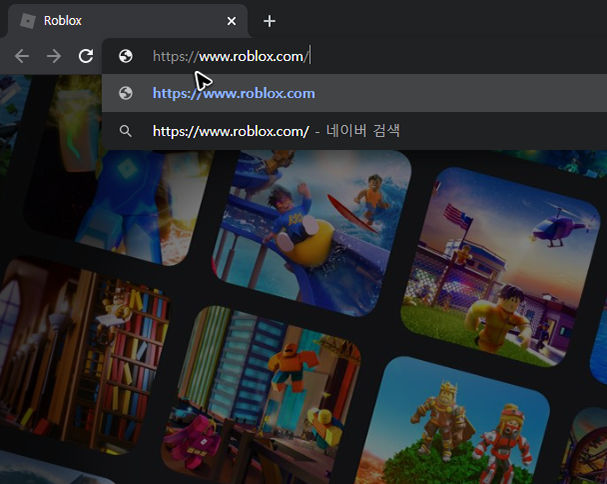The width and height of the screenshot is (607, 484).
Task: Click the helicopter prison game thumbnail
Action: pyautogui.click(x=500, y=267)
